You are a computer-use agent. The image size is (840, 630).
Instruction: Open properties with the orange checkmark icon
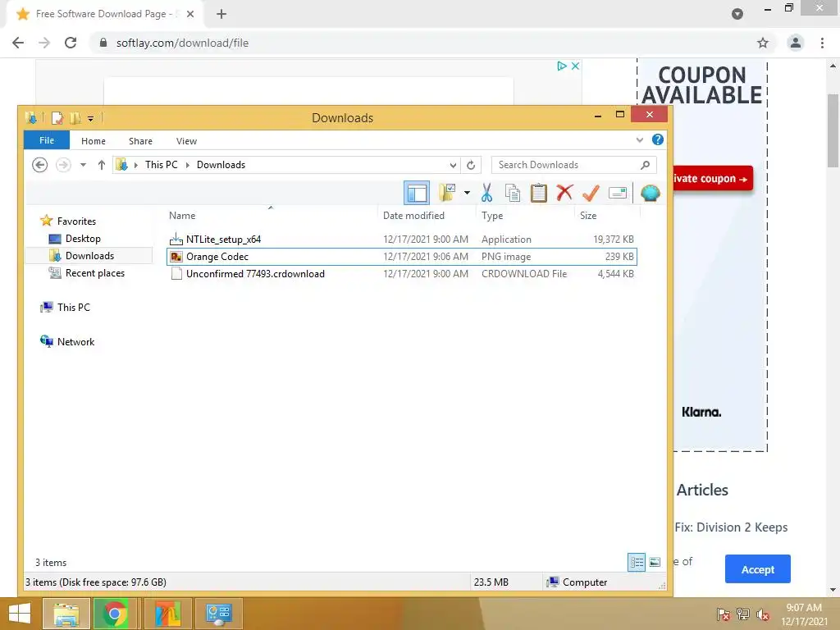point(591,192)
